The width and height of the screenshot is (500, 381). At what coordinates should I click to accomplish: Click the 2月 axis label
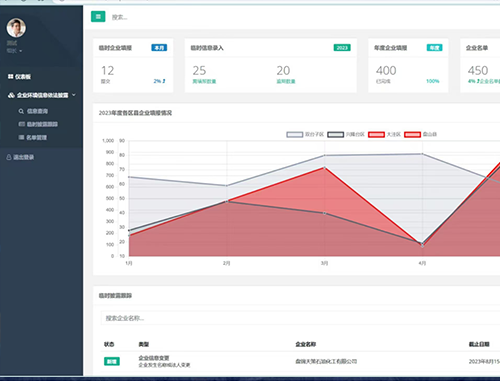pos(227,263)
